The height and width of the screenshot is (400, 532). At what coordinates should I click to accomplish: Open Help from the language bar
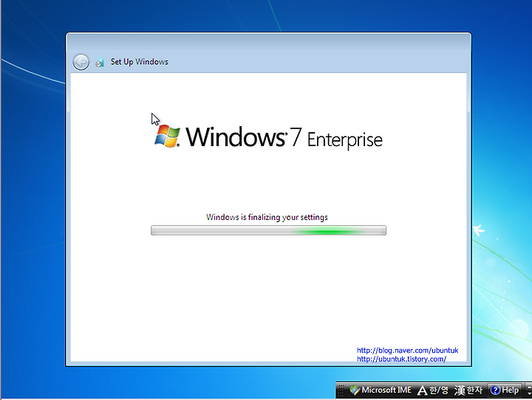coord(505,390)
